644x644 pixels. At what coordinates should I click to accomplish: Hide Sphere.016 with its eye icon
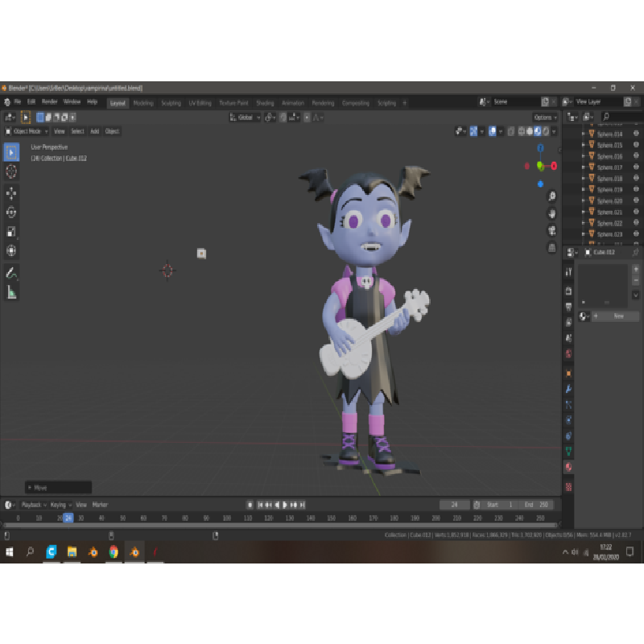coord(636,156)
